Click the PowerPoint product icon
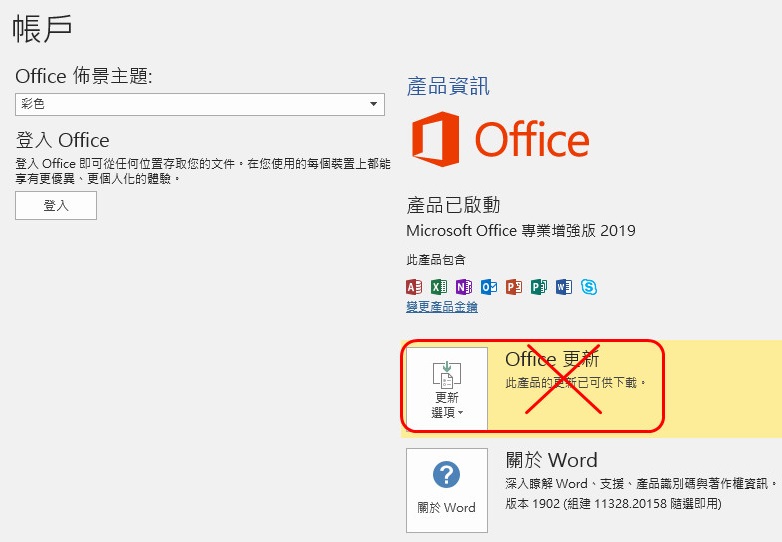Screen dimensions: 782x542 (x=514, y=287)
